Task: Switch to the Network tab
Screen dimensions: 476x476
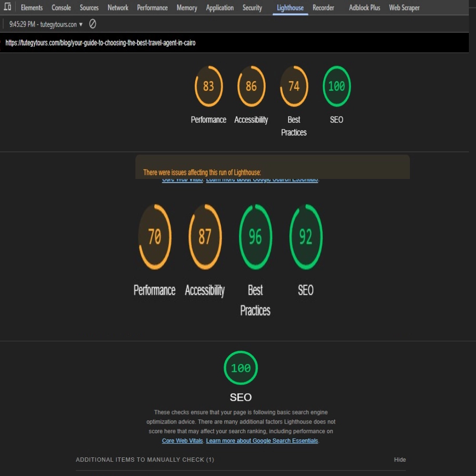Action: coord(118,8)
